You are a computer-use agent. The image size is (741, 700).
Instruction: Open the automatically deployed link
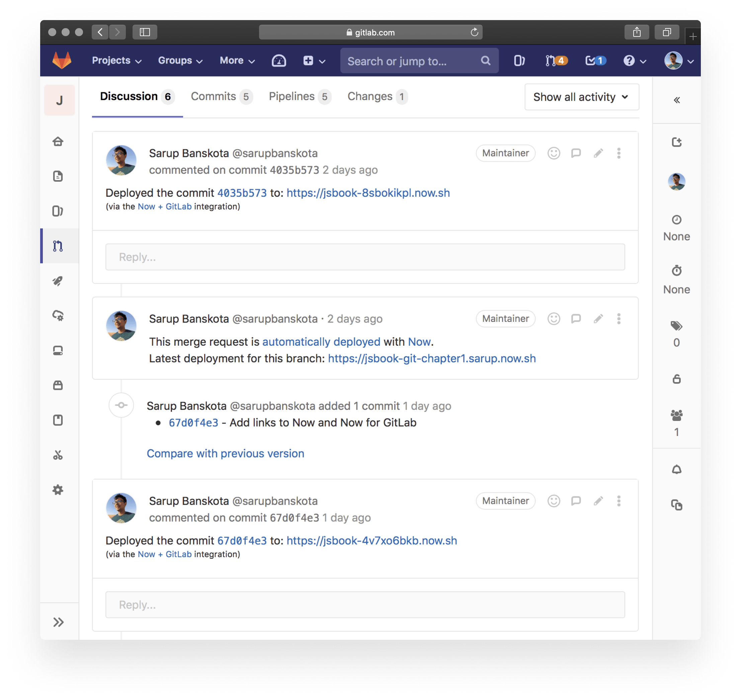(x=321, y=342)
